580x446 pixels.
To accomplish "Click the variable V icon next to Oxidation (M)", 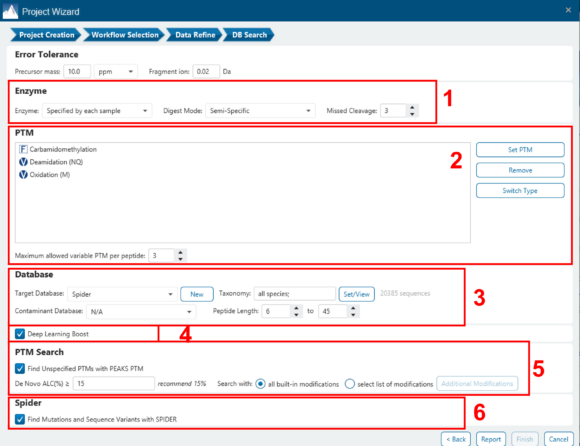I will (23, 175).
